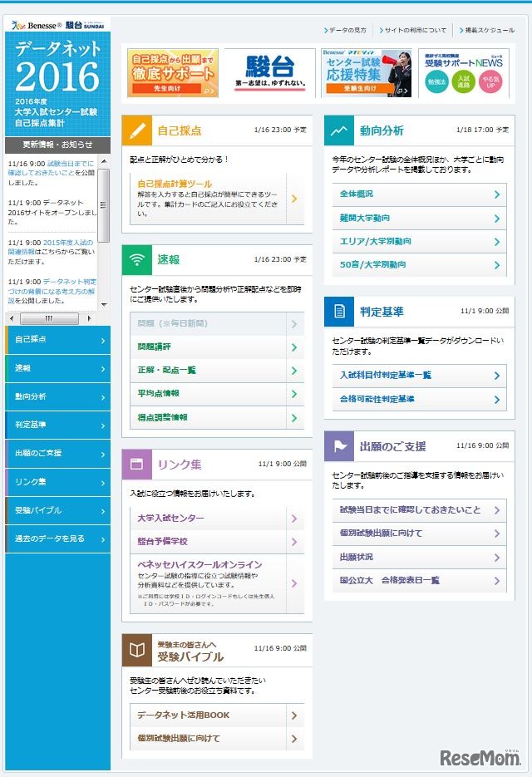
Task: Click the news panel scroll-down arrow
Action: (104, 304)
